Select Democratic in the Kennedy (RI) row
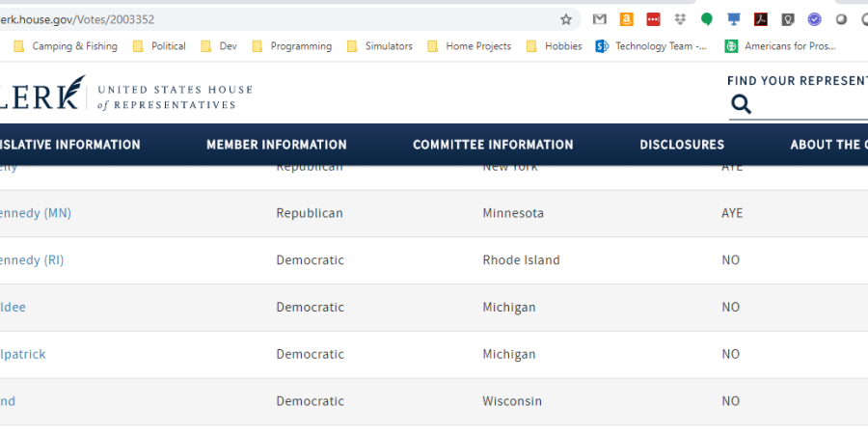This screenshot has width=868, height=434. (310, 260)
